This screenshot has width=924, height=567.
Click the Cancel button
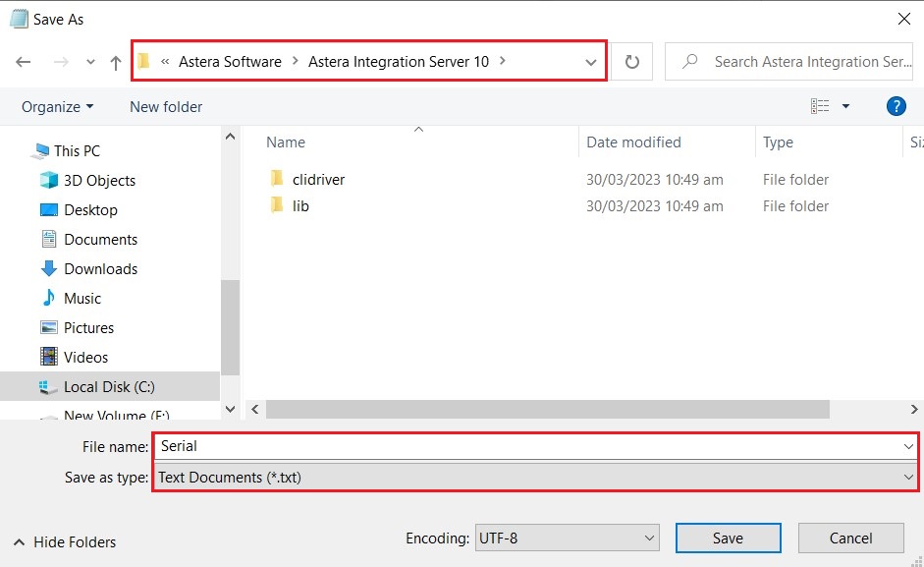pyautogui.click(x=850, y=538)
